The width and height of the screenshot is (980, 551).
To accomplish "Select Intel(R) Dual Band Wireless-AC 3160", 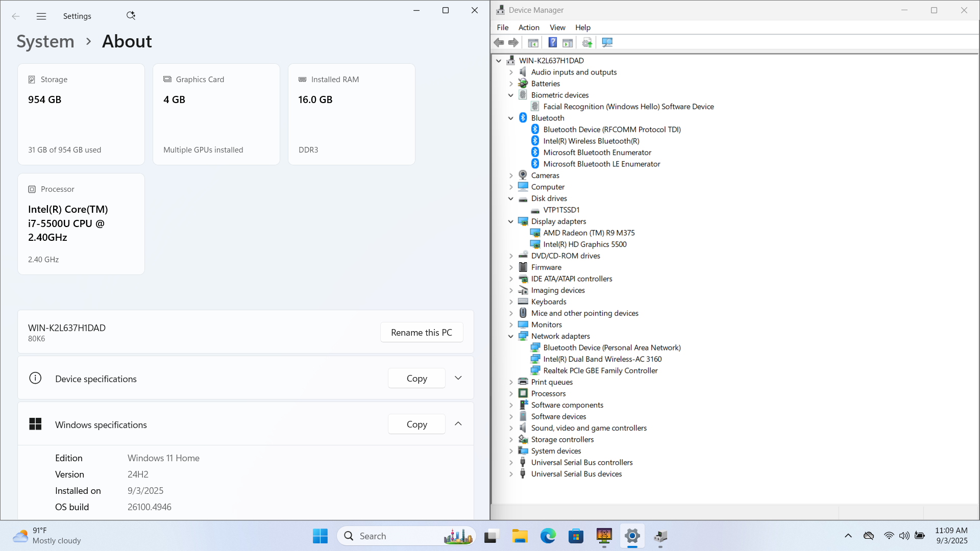I will [x=602, y=359].
